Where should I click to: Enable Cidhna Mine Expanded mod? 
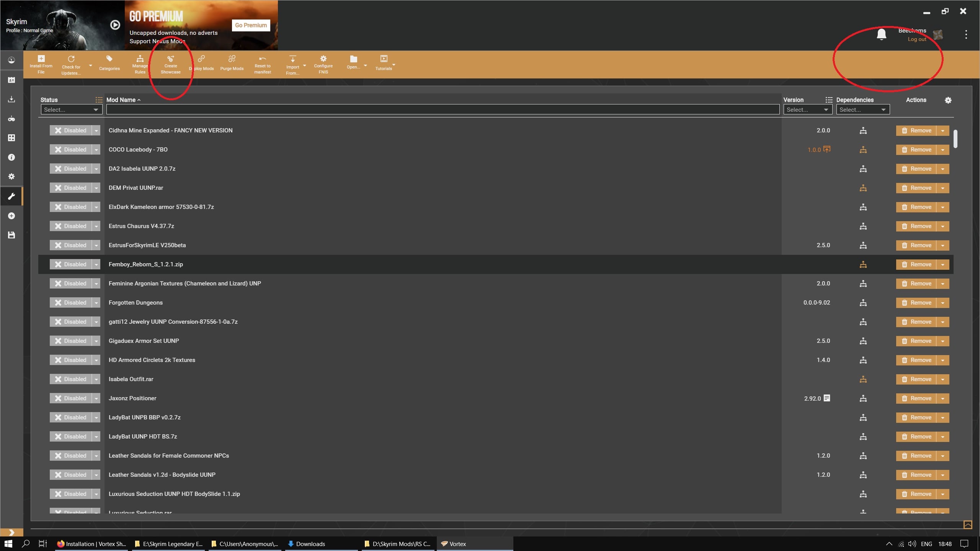point(71,130)
